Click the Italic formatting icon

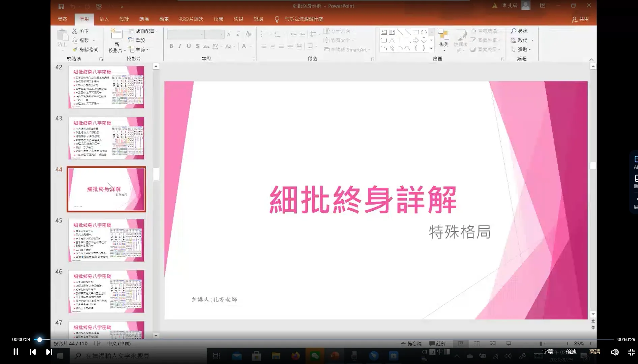coord(180,46)
